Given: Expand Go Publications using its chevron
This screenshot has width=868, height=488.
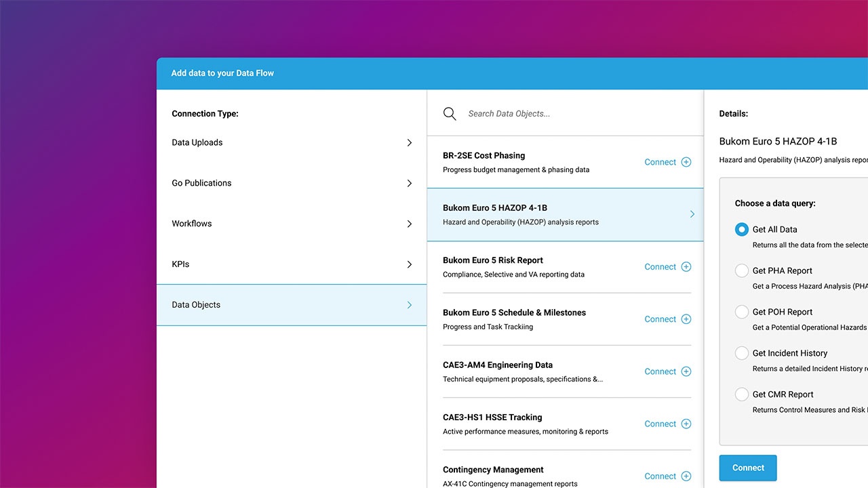Looking at the screenshot, I should tap(410, 184).
